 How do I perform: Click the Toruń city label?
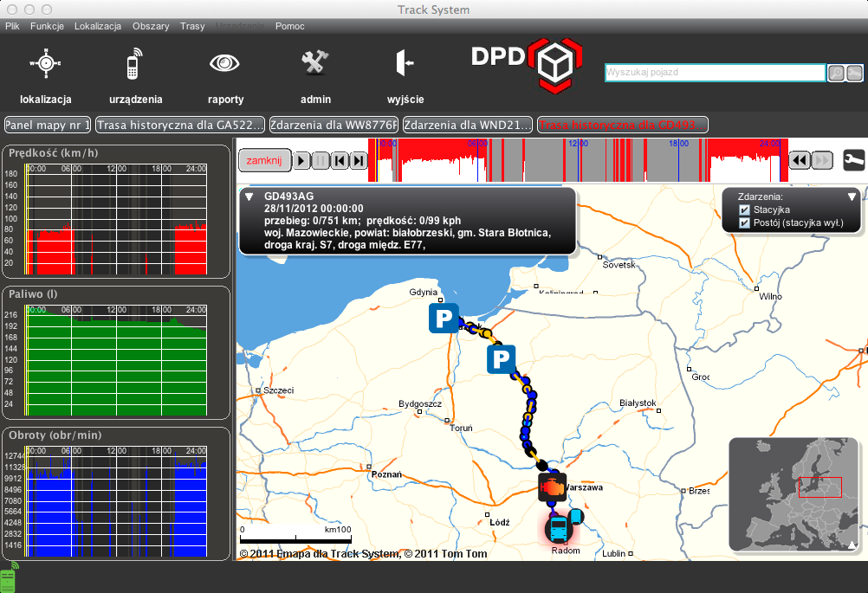click(461, 428)
